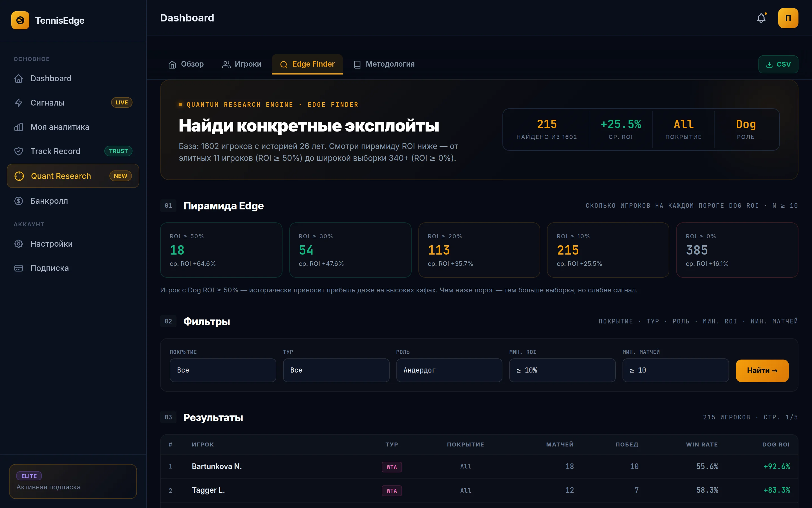Click the Quant Research target icon
This screenshot has height=508, width=812.
click(19, 176)
